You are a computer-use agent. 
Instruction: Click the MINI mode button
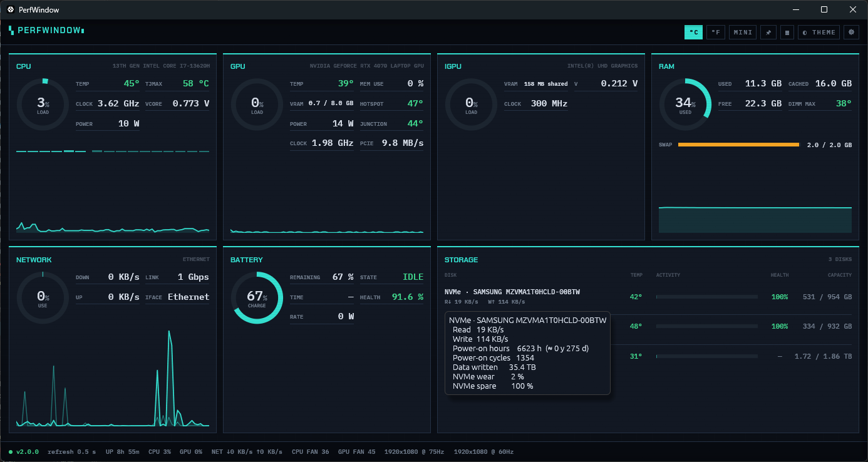tap(743, 32)
